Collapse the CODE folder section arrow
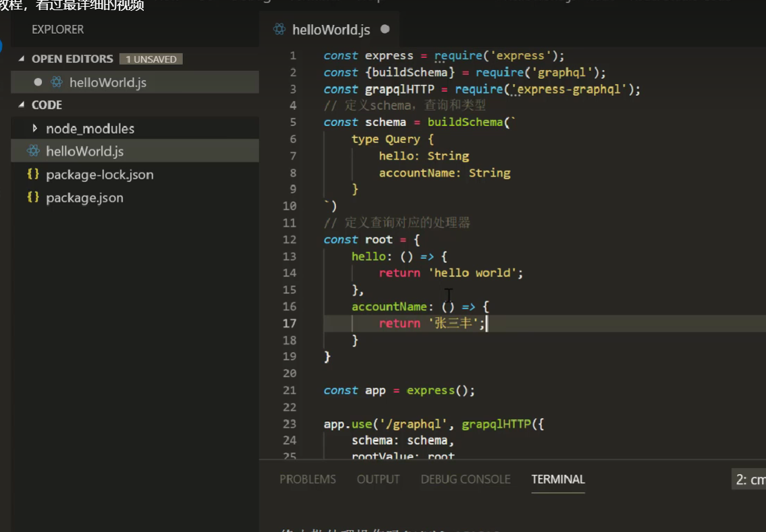The image size is (766, 532). pos(22,105)
